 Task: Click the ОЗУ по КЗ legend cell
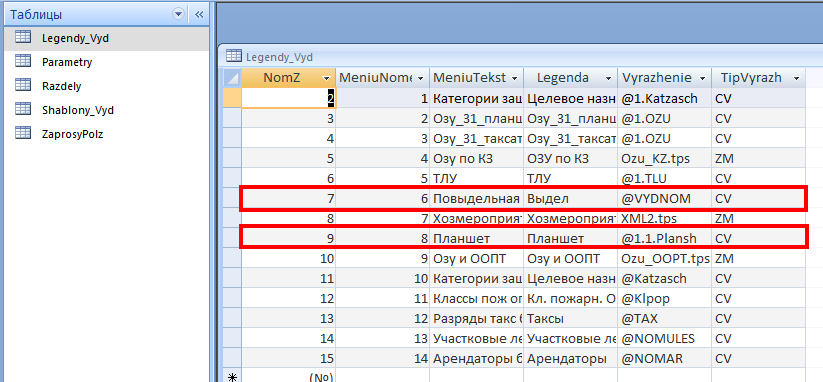[x=571, y=158]
